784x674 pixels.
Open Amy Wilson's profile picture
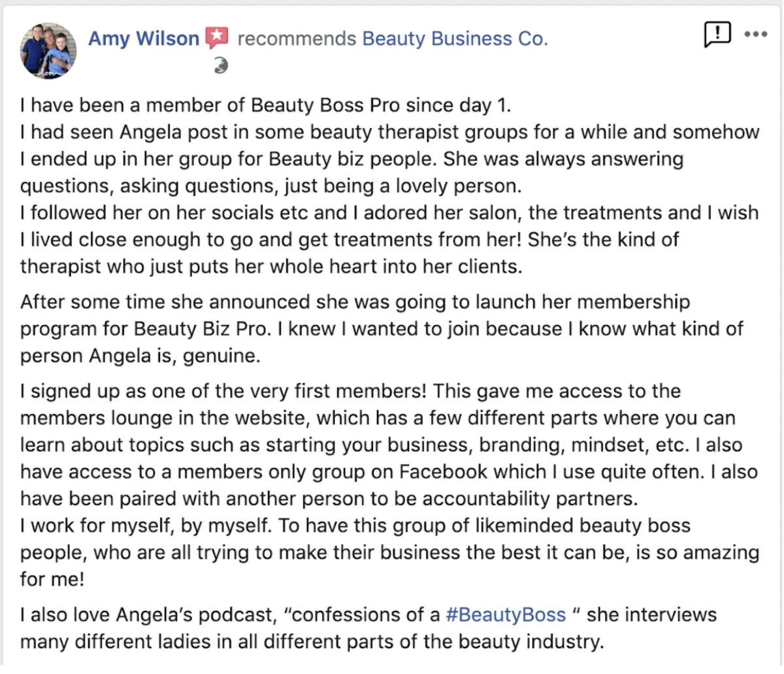[x=48, y=50]
